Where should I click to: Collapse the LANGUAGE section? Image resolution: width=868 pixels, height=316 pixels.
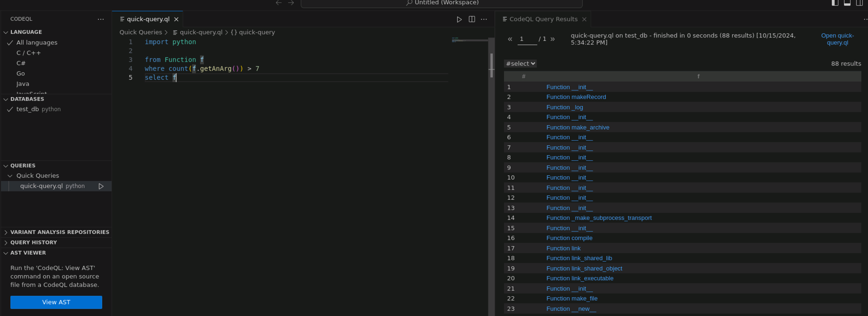pyautogui.click(x=26, y=32)
